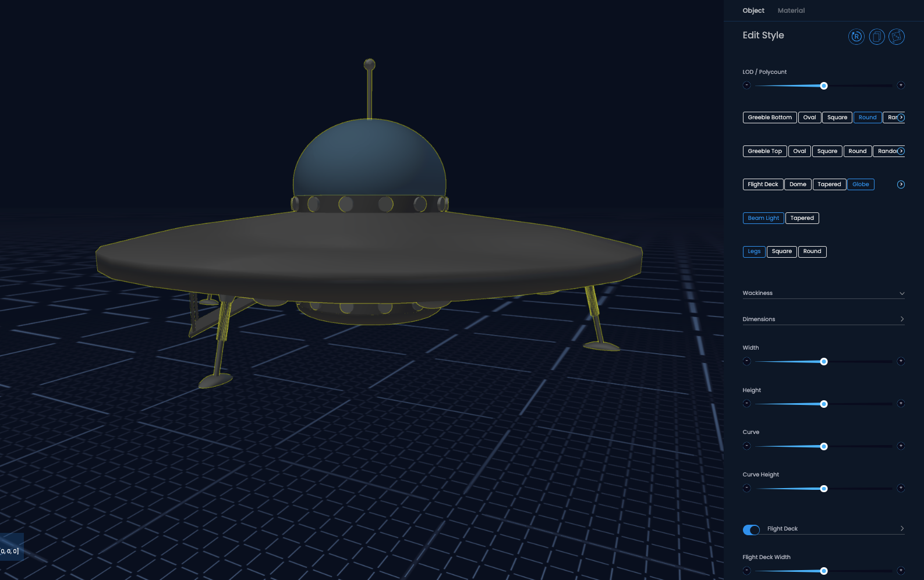Screen dimensions: 924x580
Task: Click the Edit Style heading
Action: click(x=763, y=35)
